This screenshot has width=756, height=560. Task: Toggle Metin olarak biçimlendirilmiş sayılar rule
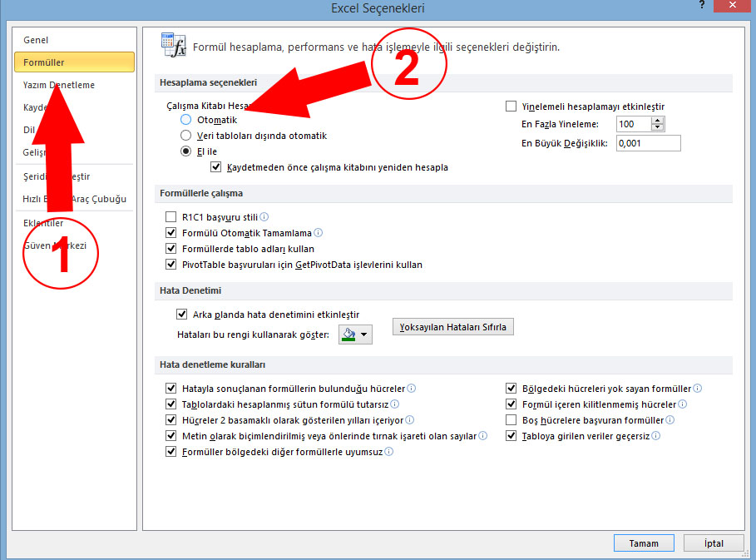tap(170, 436)
